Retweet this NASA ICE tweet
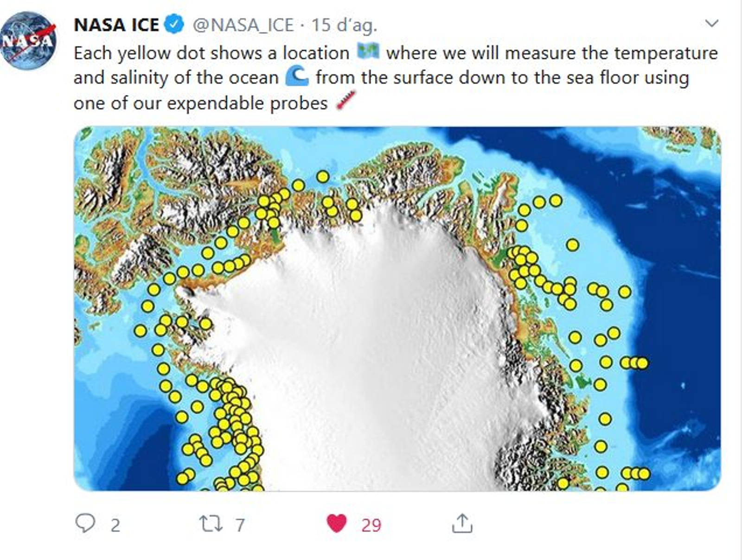This screenshot has width=742, height=560. pyautogui.click(x=210, y=524)
